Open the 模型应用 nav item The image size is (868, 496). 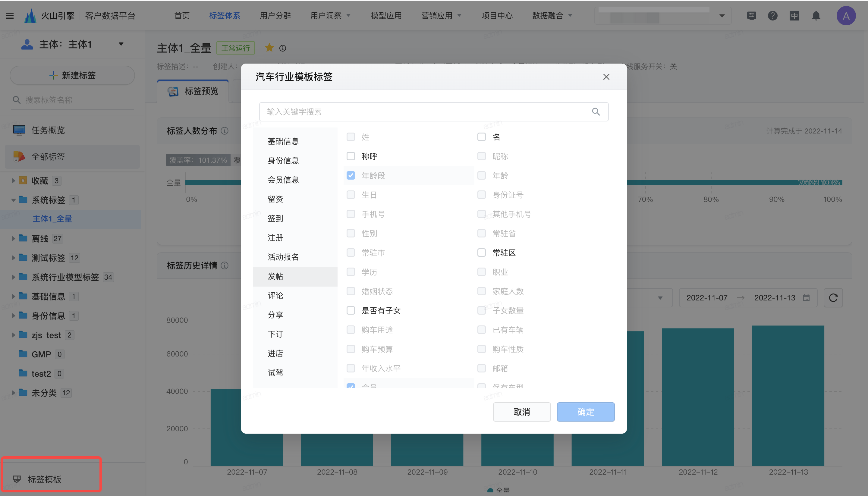coord(386,16)
